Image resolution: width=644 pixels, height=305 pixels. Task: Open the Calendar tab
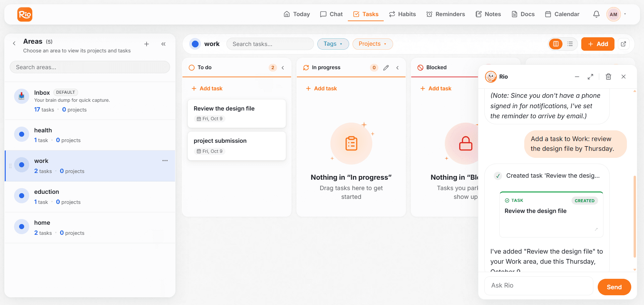562,14
